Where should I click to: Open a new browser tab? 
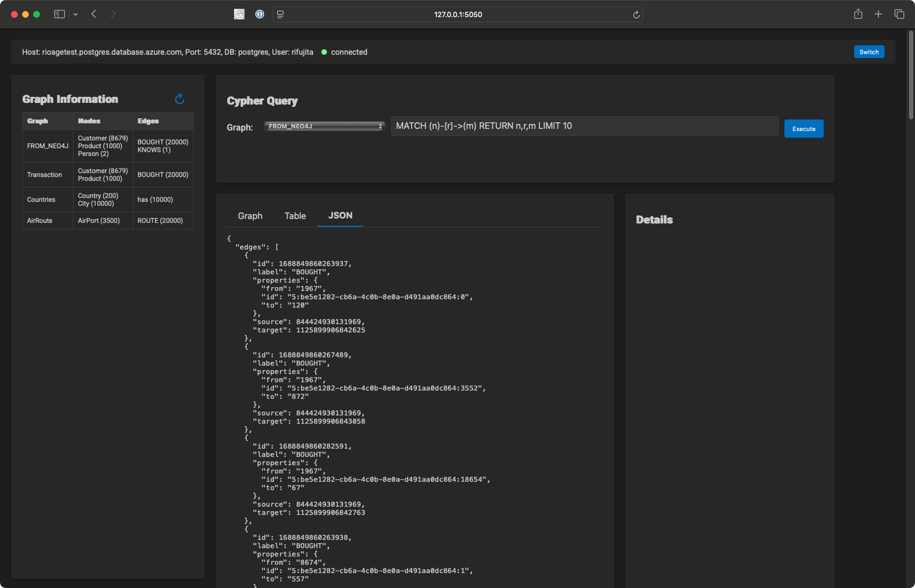[x=878, y=14]
